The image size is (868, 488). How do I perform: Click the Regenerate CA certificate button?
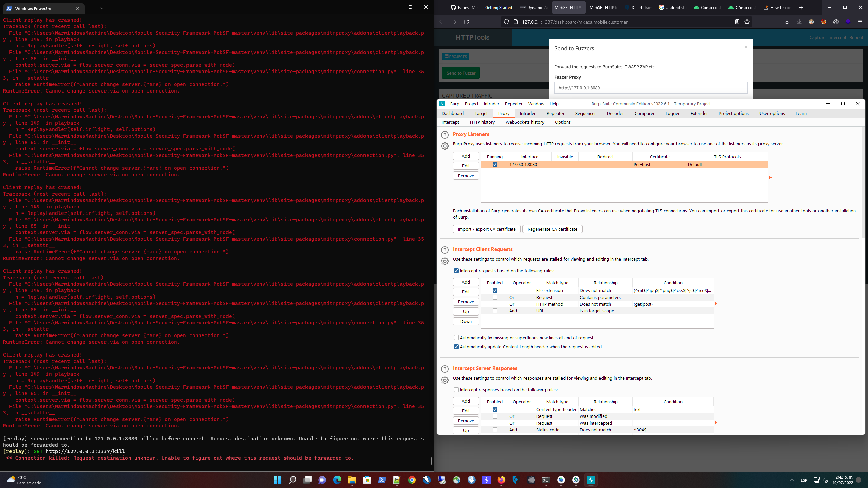(x=552, y=229)
